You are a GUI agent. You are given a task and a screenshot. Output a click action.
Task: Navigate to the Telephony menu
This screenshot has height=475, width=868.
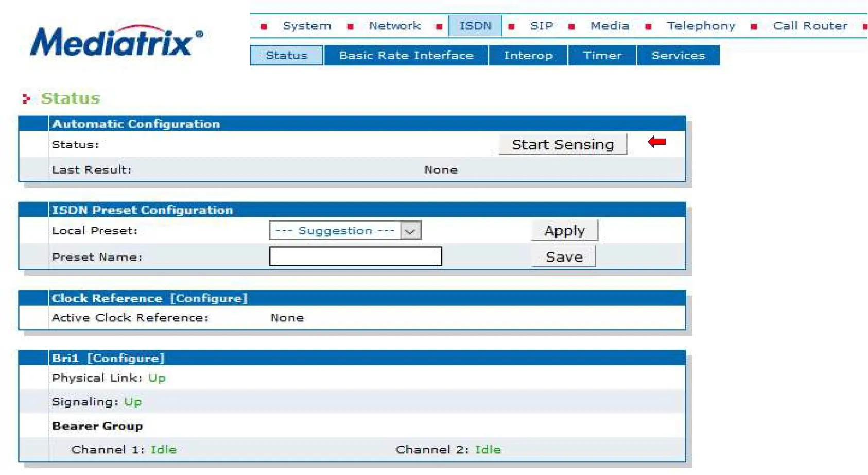pos(701,26)
